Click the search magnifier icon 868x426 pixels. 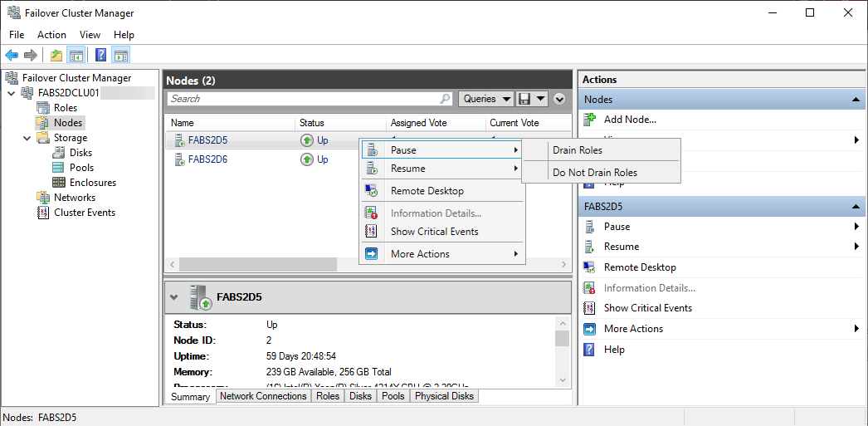[445, 99]
